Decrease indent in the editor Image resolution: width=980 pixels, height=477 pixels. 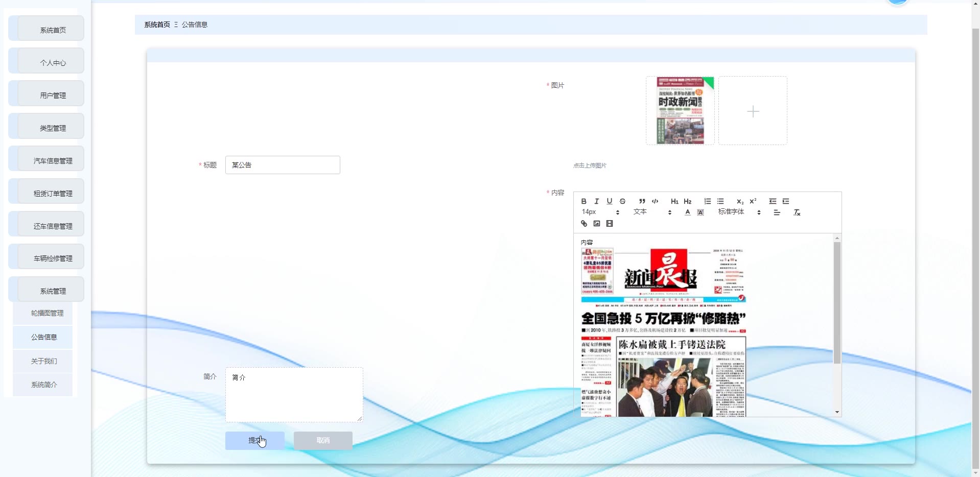pyautogui.click(x=773, y=201)
